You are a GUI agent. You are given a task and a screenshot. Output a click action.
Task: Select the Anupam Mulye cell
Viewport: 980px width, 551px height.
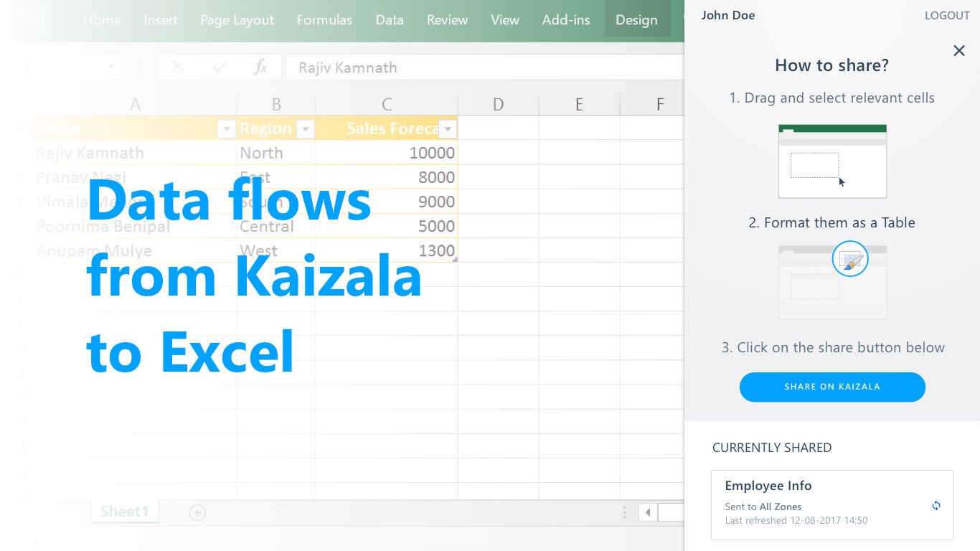[x=135, y=250]
